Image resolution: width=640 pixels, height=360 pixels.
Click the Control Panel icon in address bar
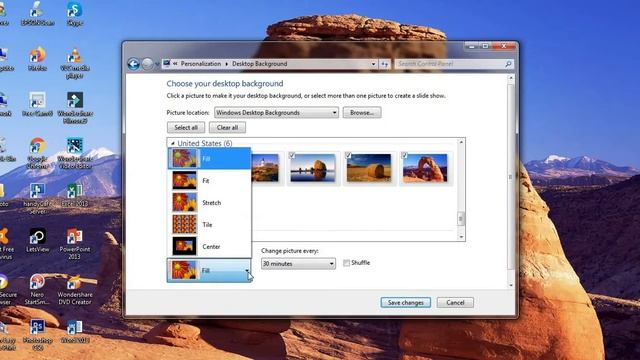tap(166, 64)
